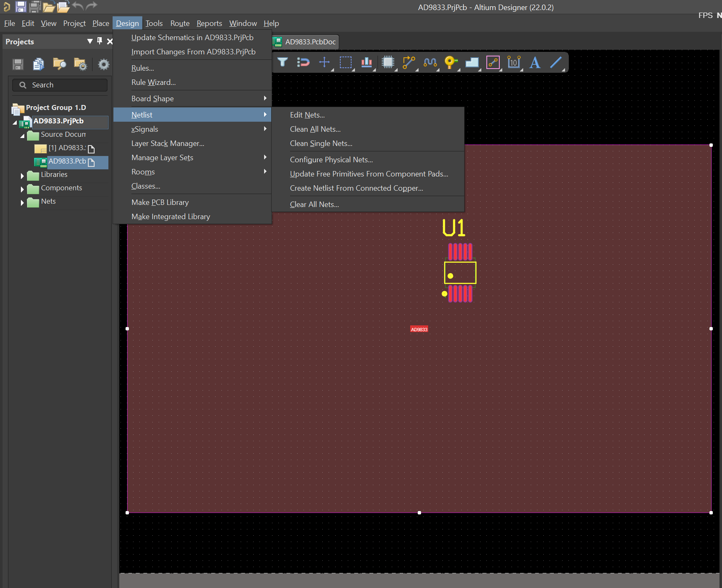Screen dimensions: 722x588
Task: Open the Rooms submenu
Action: (192, 172)
